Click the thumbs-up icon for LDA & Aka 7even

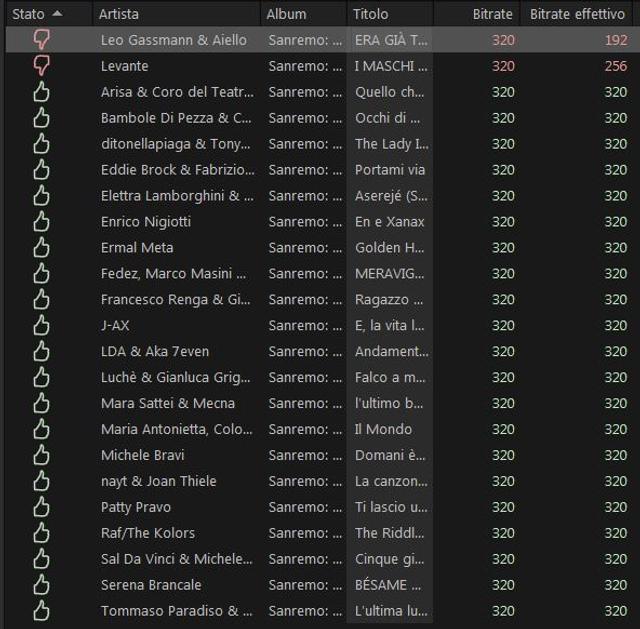[41, 351]
